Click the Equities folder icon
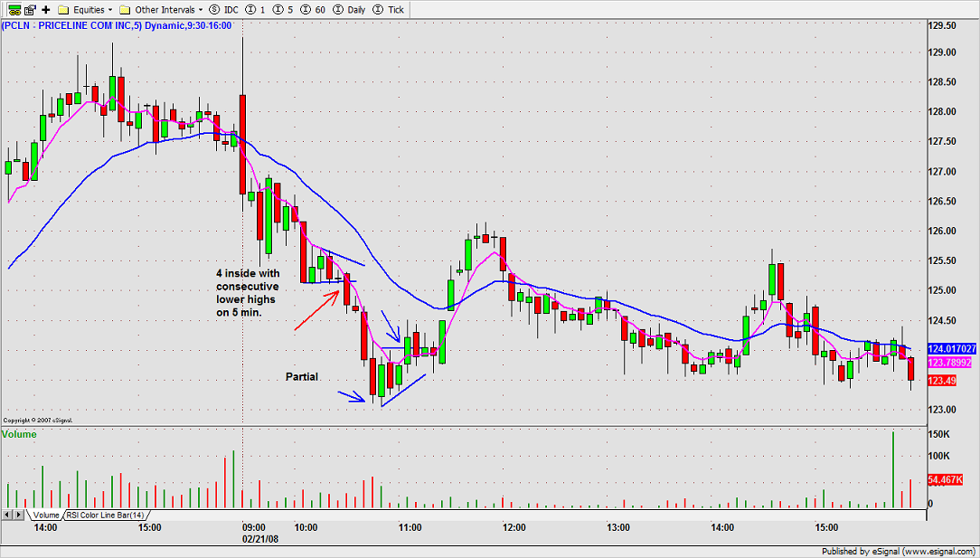Image resolution: width=980 pixels, height=558 pixels. [62, 9]
